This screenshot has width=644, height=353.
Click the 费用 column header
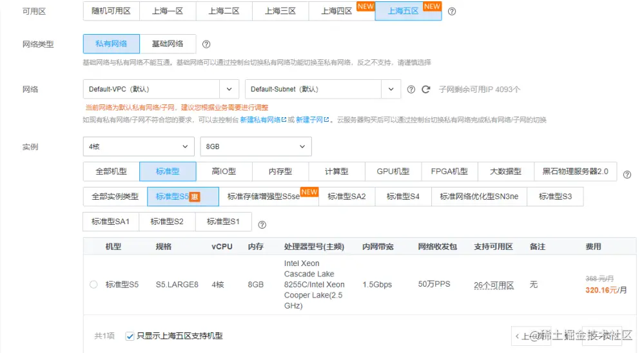[x=593, y=247]
